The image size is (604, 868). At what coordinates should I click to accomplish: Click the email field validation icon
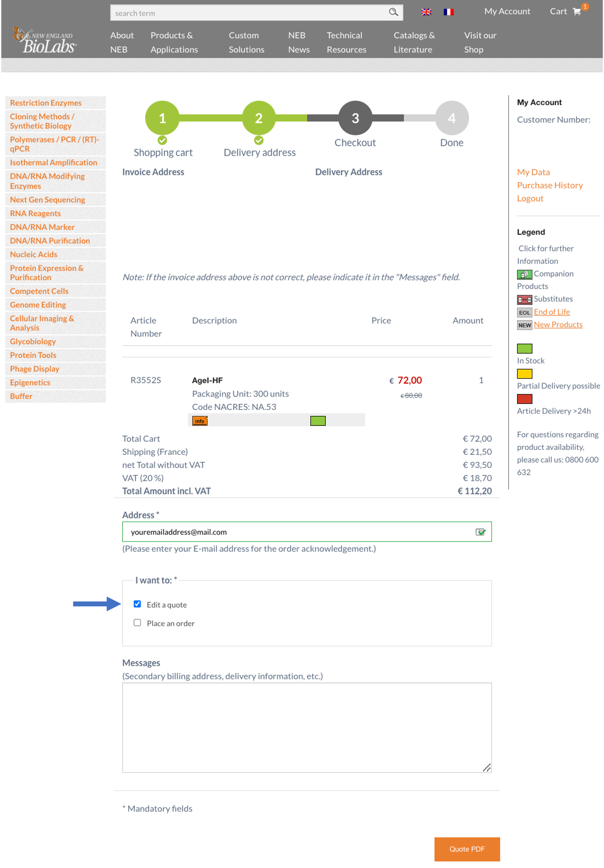(x=480, y=532)
